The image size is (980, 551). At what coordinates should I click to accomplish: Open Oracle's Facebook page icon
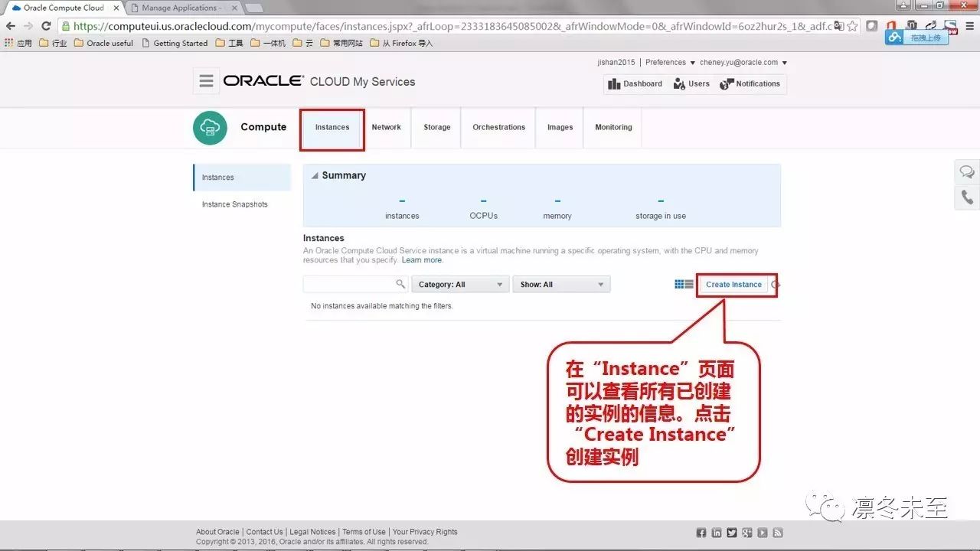pos(701,533)
